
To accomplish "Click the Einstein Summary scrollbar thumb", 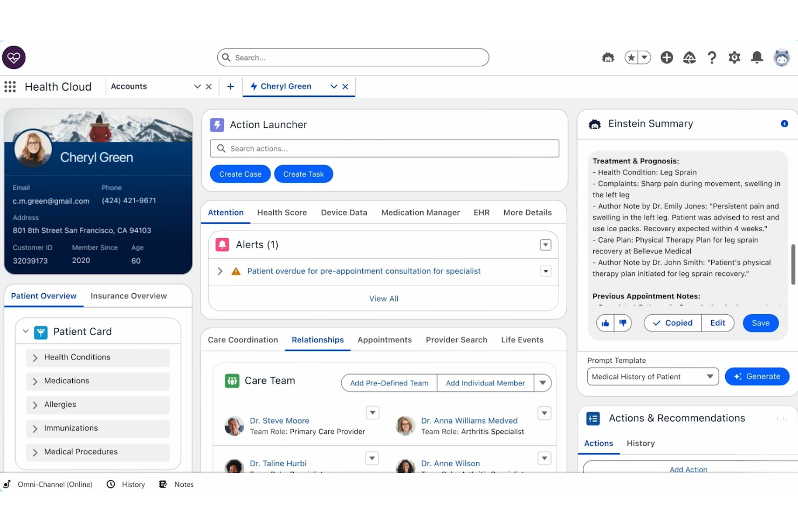I will point(793,264).
